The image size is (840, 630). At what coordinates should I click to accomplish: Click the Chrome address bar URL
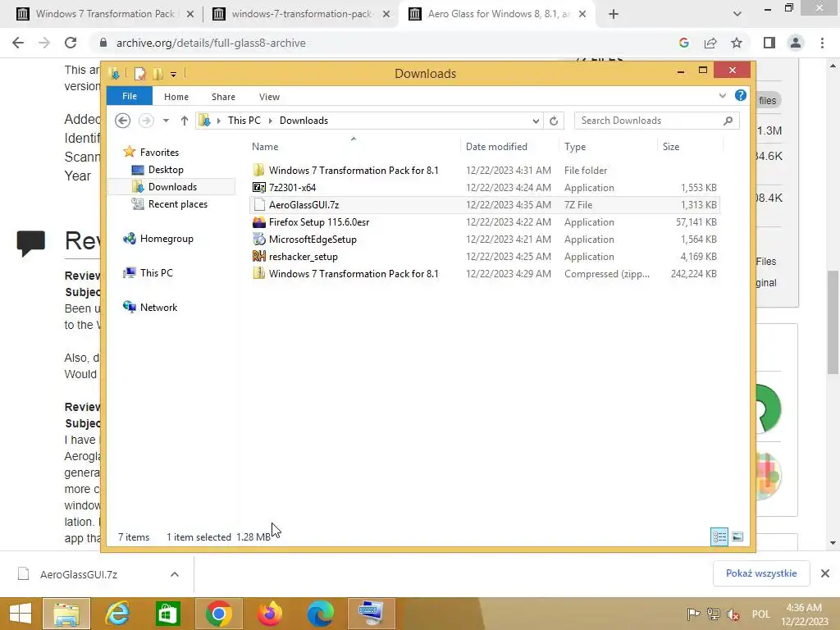click(211, 43)
